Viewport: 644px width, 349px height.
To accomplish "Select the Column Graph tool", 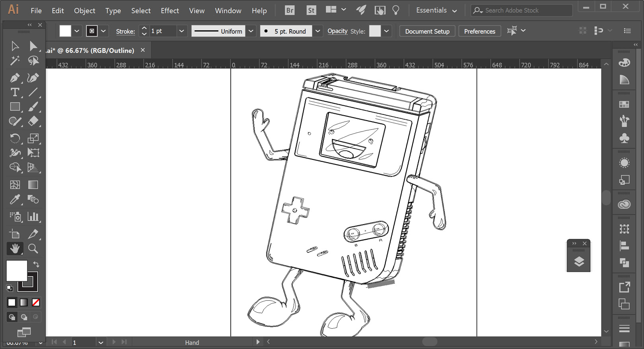I will pos(33,217).
